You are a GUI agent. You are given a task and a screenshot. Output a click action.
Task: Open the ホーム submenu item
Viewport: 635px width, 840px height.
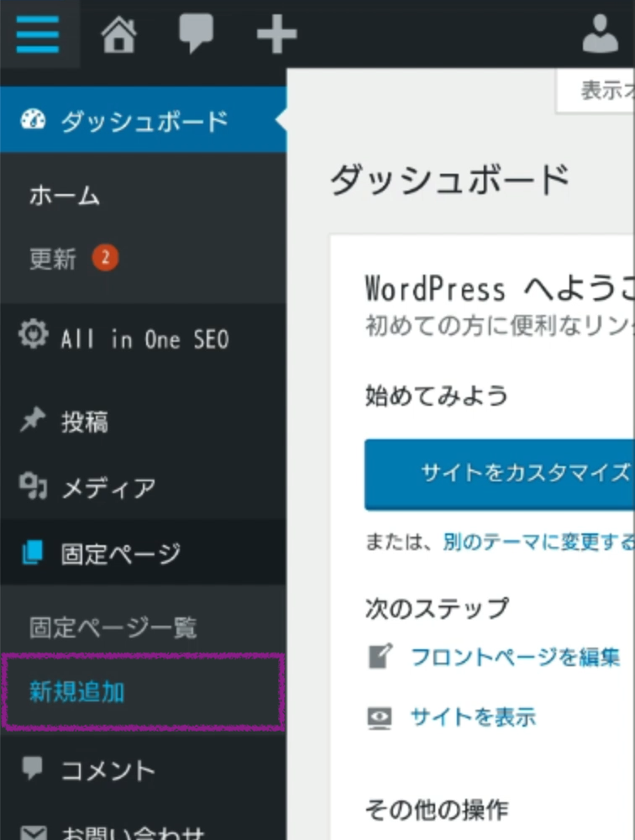coord(65,197)
